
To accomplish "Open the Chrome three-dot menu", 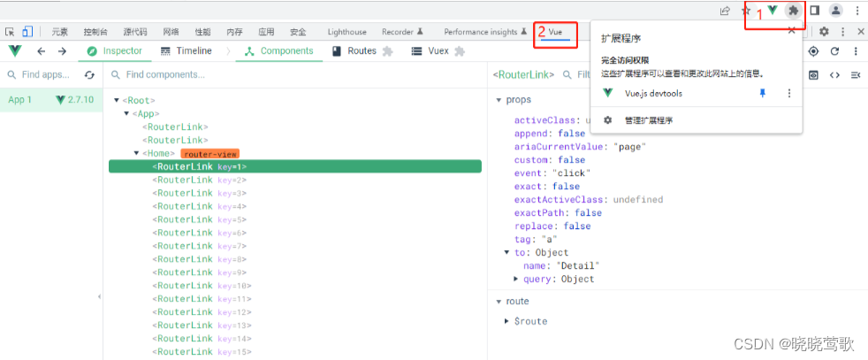I will [857, 10].
